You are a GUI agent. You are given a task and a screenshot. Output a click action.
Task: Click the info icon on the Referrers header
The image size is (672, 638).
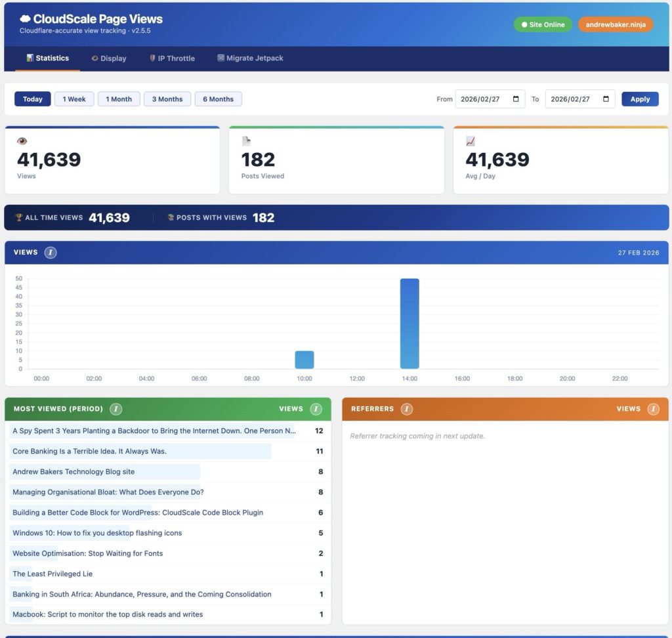[407, 408]
